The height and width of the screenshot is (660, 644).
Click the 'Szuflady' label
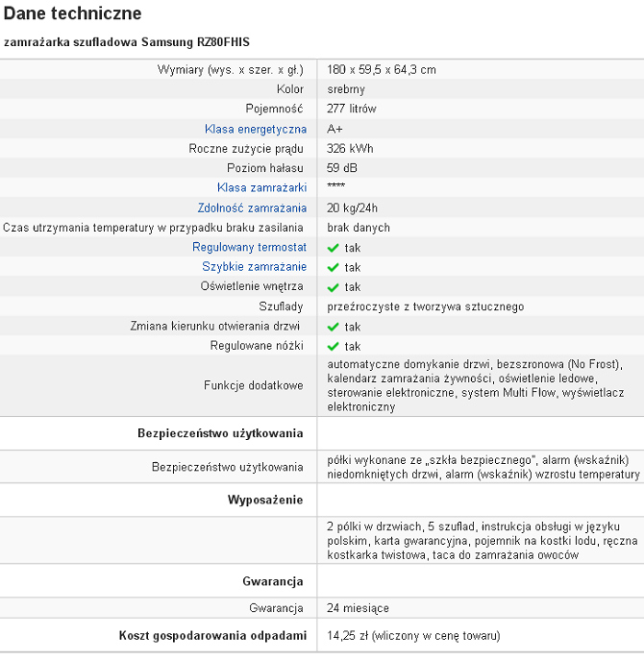point(281,306)
